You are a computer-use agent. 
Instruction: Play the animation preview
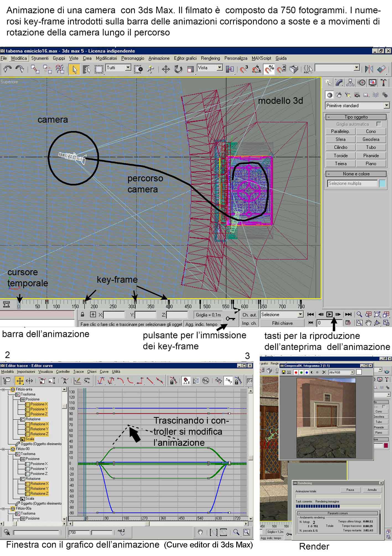point(329,314)
